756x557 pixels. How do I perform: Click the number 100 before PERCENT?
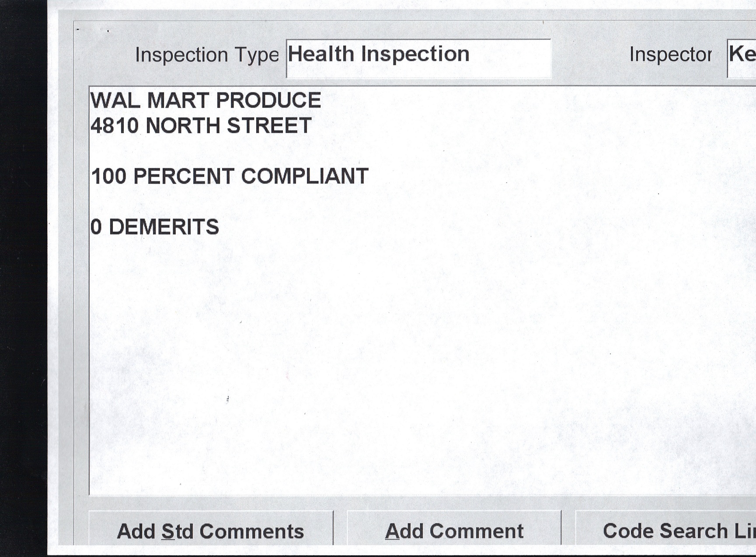tap(109, 176)
